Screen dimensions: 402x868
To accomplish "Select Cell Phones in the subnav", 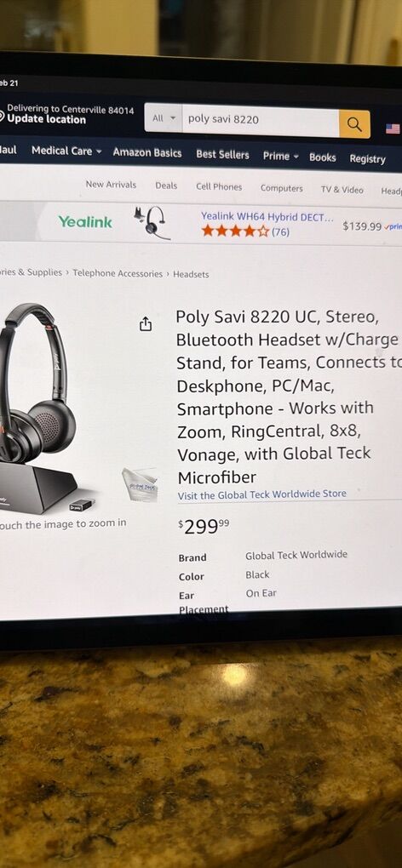I will click(x=219, y=187).
